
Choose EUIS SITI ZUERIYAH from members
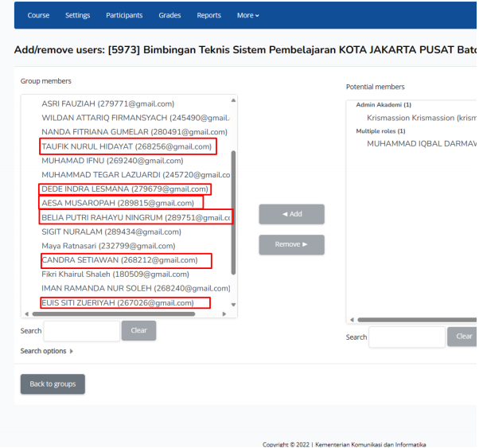pyautogui.click(x=118, y=303)
